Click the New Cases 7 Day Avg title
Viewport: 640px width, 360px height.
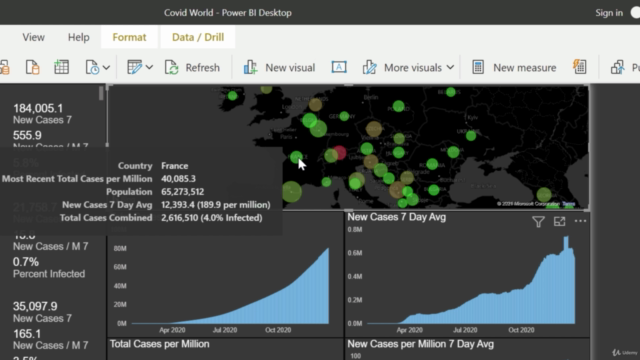coord(396,217)
